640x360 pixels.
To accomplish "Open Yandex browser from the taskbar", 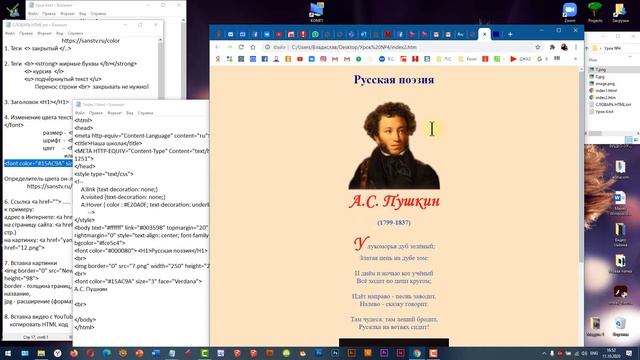I will tap(58, 353).
